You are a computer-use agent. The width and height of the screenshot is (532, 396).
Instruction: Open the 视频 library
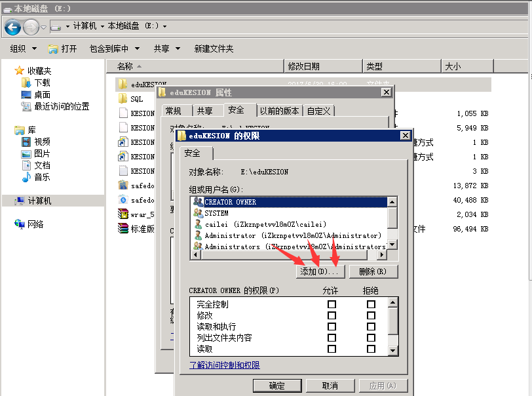(x=41, y=142)
